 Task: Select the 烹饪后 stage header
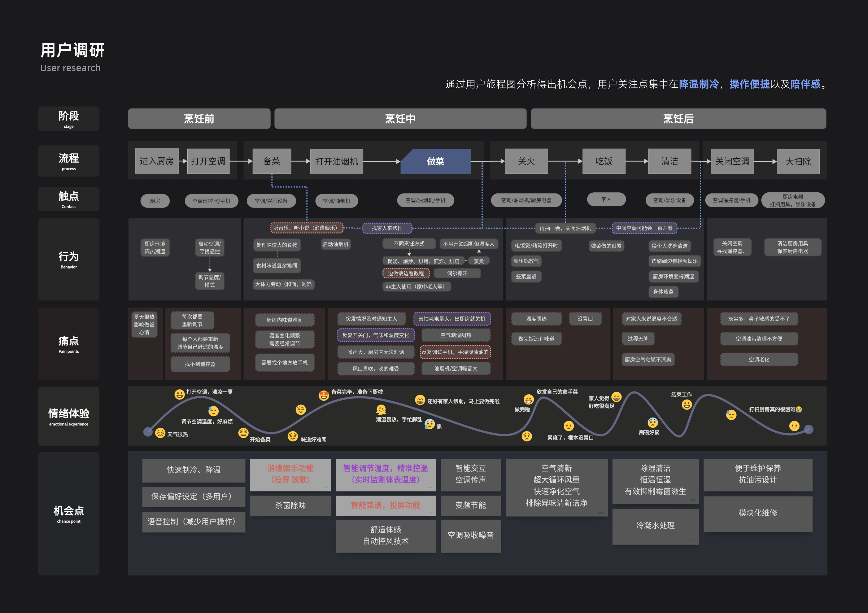tap(678, 119)
